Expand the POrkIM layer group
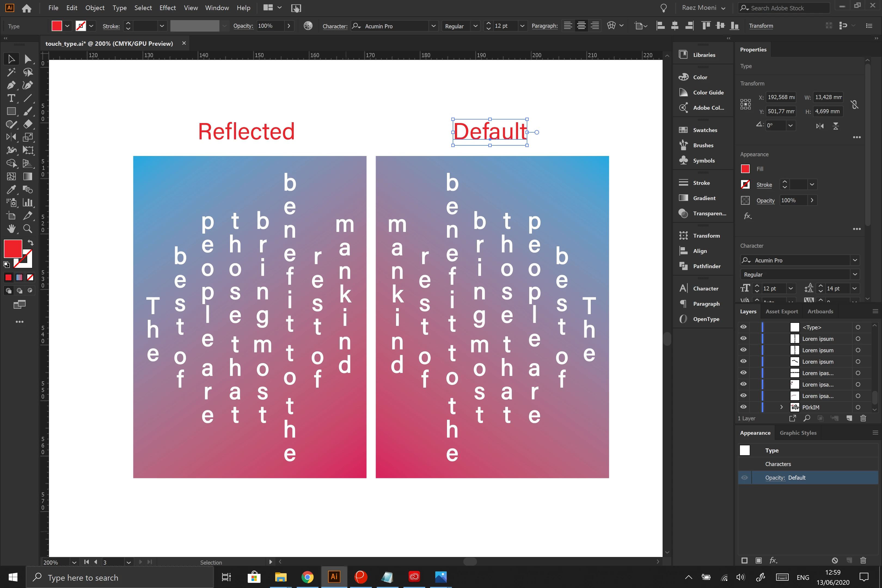Image resolution: width=882 pixels, height=588 pixels. tap(782, 407)
